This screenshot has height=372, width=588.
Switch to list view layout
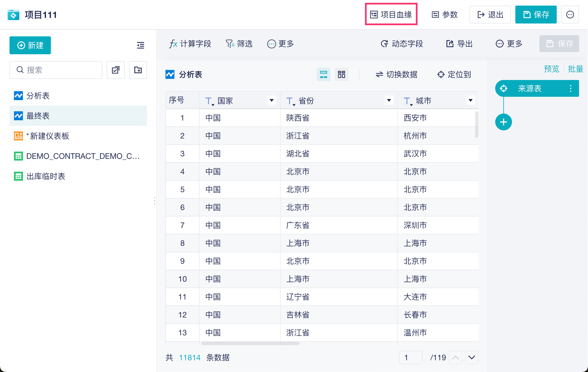[x=323, y=74]
